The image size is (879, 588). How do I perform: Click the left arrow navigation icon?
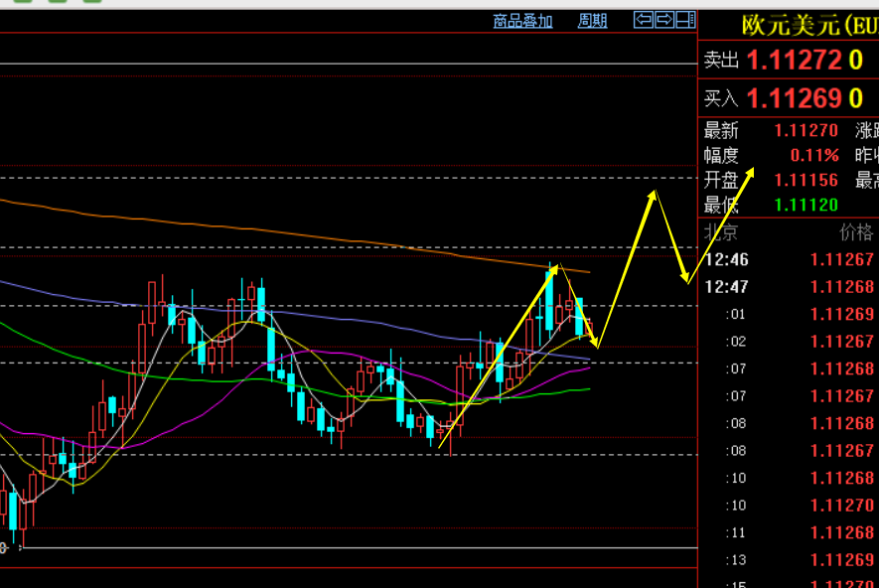[x=644, y=20]
